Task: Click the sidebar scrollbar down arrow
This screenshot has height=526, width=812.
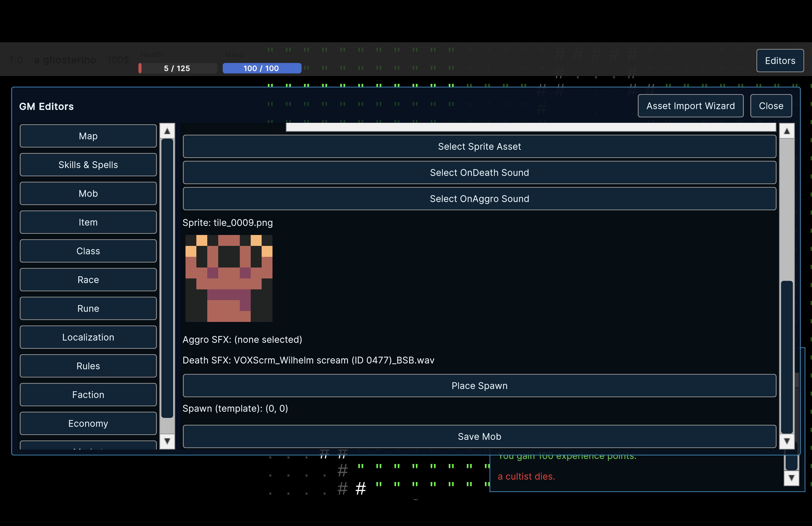Action: point(167,441)
